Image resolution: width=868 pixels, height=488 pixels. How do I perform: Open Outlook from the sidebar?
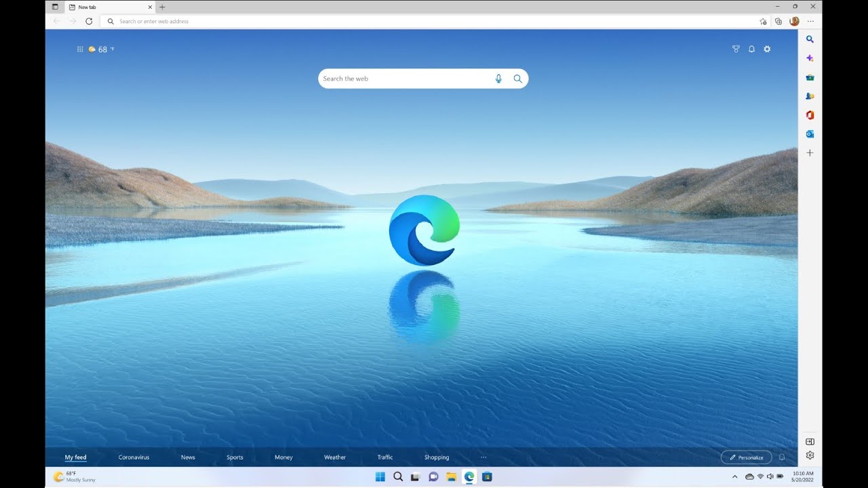810,134
